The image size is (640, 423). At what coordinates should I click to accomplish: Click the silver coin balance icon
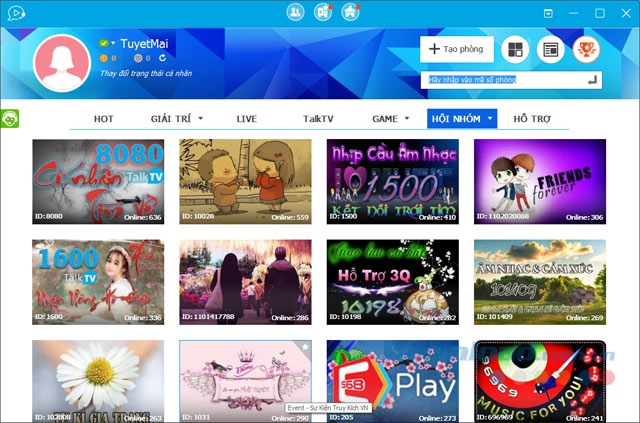tap(138, 58)
